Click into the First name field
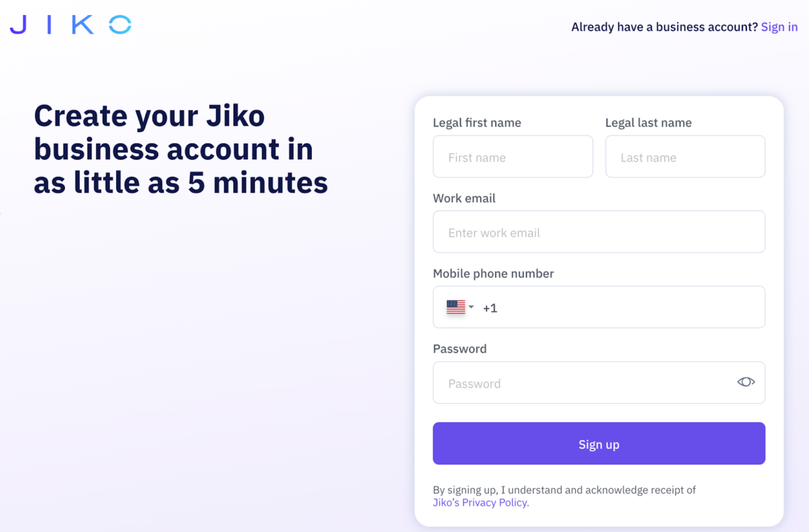Viewport: 809px width, 532px height. [513, 157]
